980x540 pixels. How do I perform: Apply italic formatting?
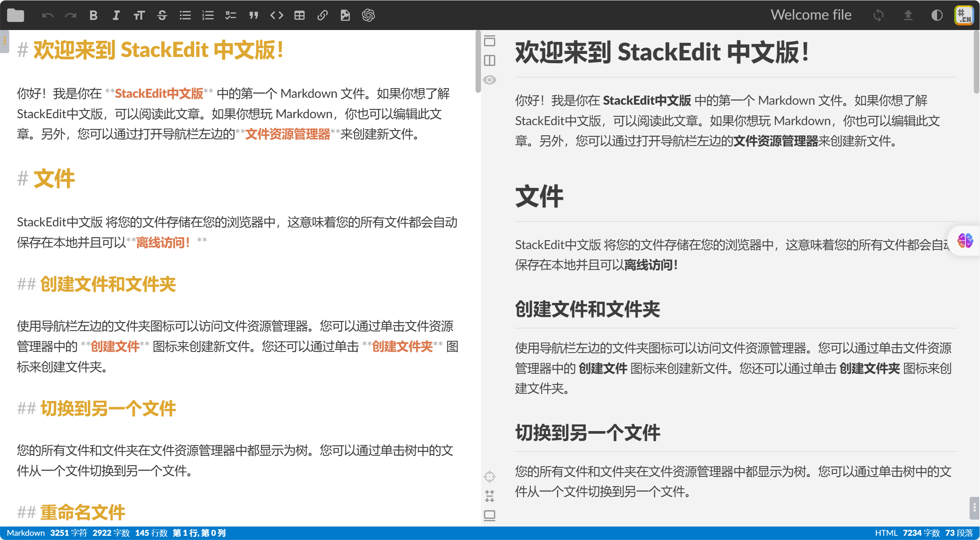[x=116, y=15]
